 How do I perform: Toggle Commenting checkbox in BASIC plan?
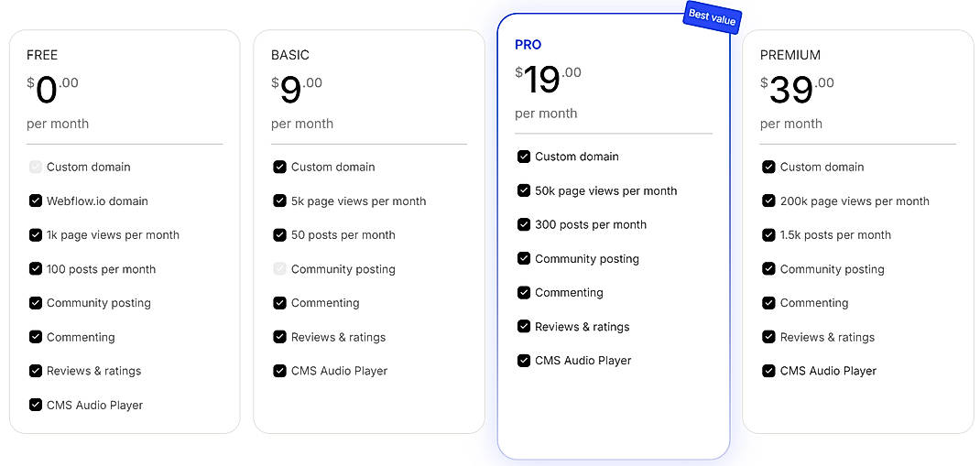[280, 303]
